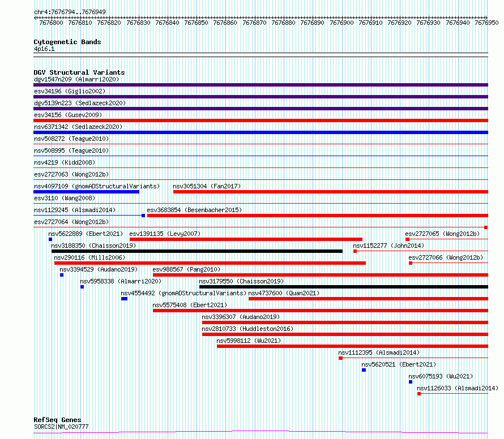Click the small blue marker under nsv5958338
The height and width of the screenshot is (439, 504).
click(x=82, y=287)
